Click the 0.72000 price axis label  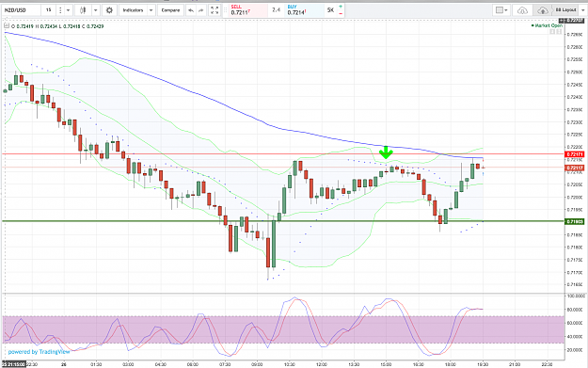[x=575, y=198]
